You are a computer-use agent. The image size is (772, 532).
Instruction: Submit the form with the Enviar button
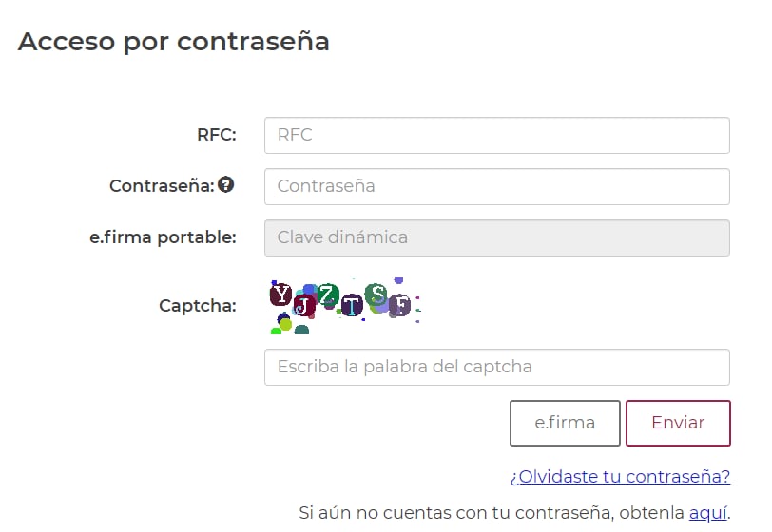point(678,423)
